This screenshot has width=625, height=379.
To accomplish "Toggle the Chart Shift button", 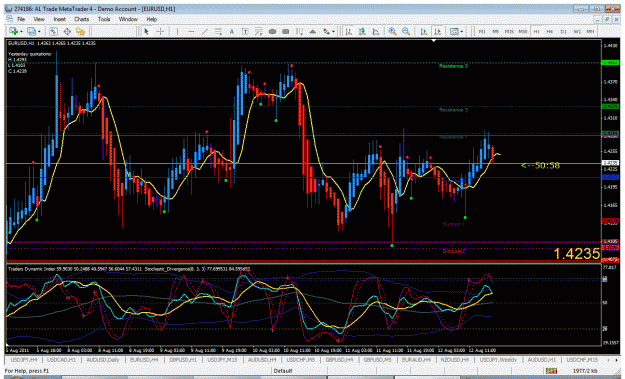I will (x=437, y=31).
